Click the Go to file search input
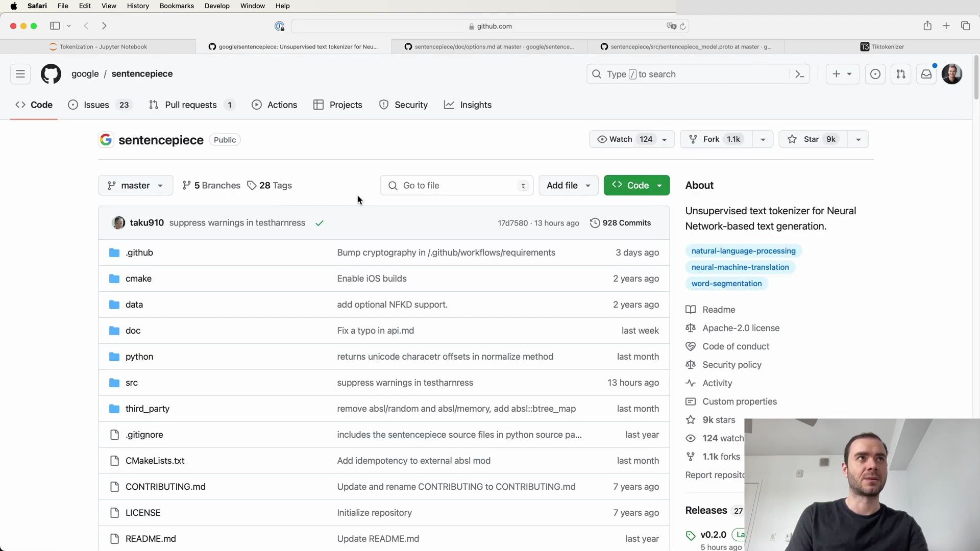980x551 pixels. click(456, 185)
